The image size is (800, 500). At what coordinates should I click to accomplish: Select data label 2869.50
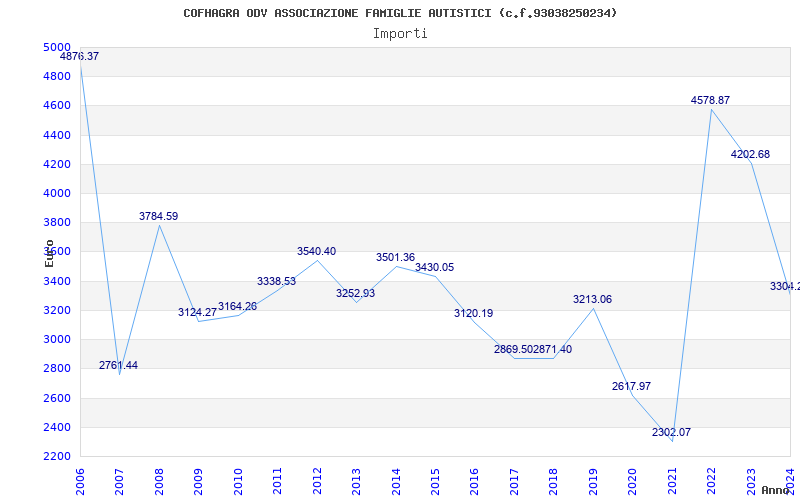pos(513,350)
